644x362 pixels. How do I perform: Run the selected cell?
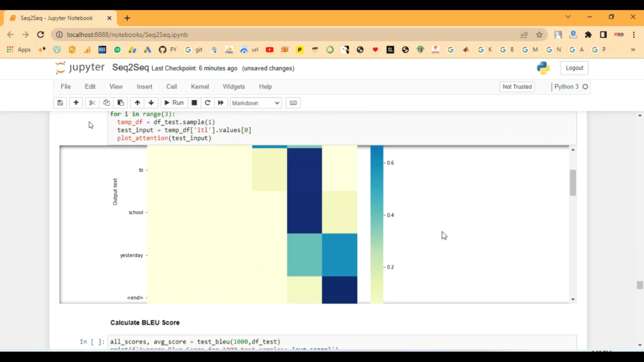tap(174, 103)
